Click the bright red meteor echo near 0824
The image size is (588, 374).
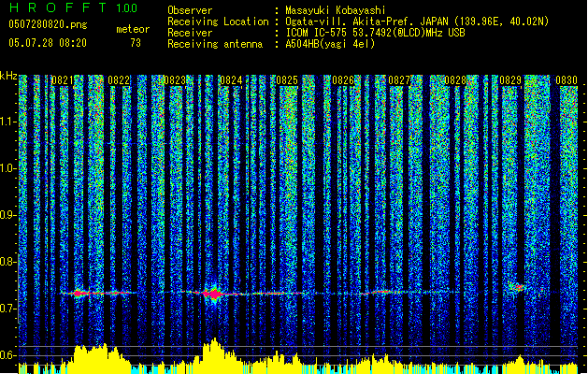point(214,294)
